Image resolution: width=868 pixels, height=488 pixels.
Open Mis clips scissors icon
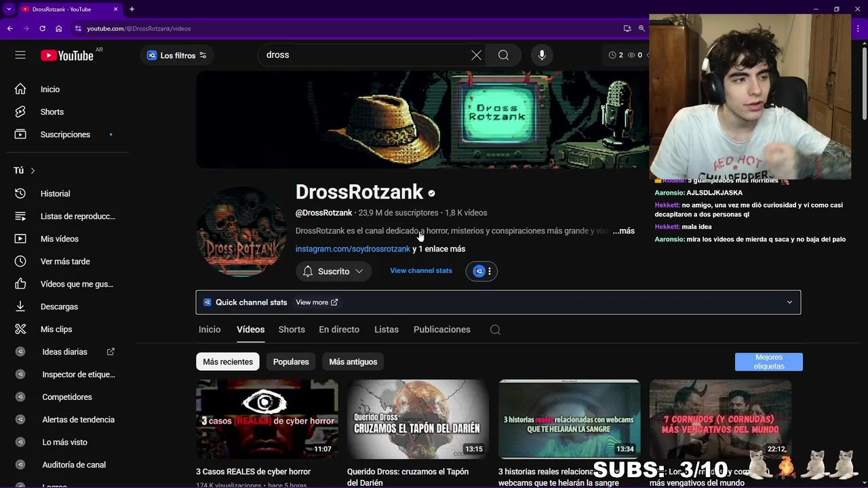click(x=20, y=329)
